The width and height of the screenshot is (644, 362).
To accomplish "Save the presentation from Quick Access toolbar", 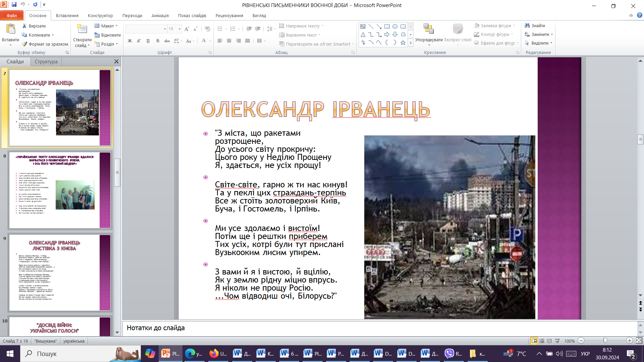I will click(14, 5).
